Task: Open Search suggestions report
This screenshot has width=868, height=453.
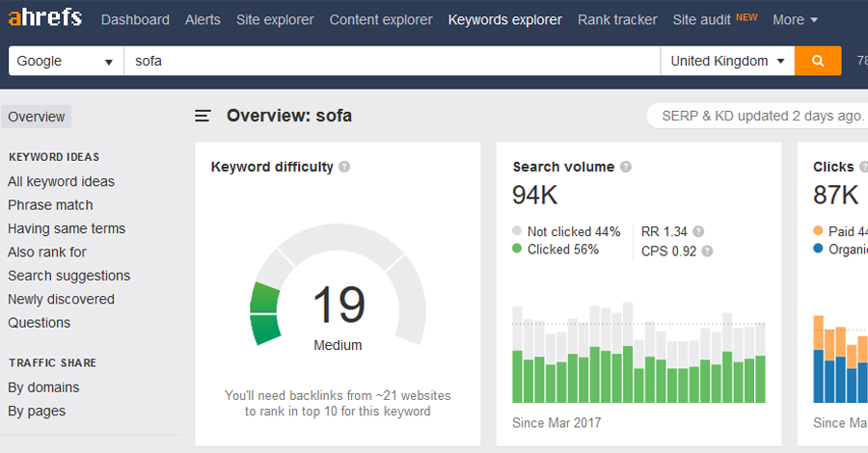Action: coord(68,276)
